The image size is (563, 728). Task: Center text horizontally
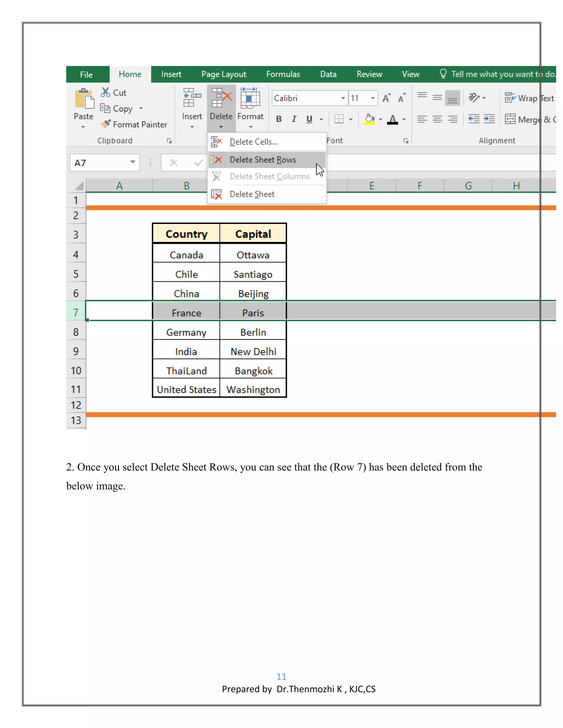437,119
